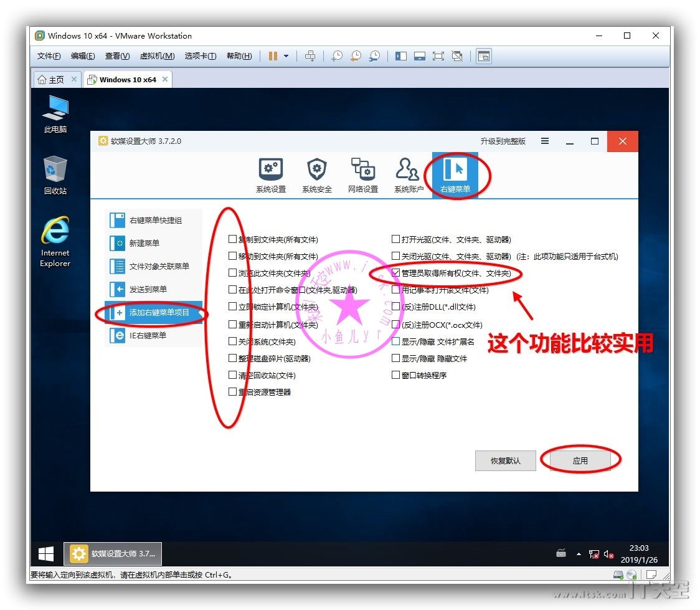Revert the virtual machine to snapshot
The height and width of the screenshot is (610, 700).
356,56
